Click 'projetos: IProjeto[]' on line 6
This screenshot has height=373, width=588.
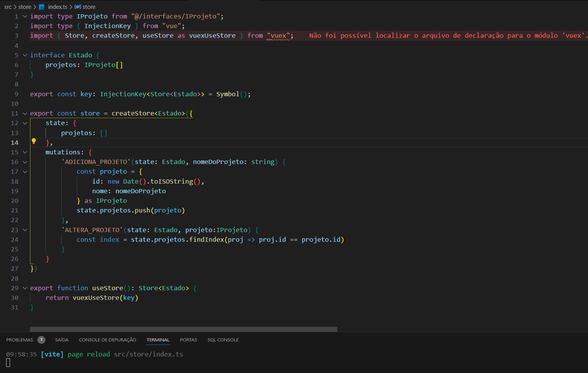pos(84,65)
